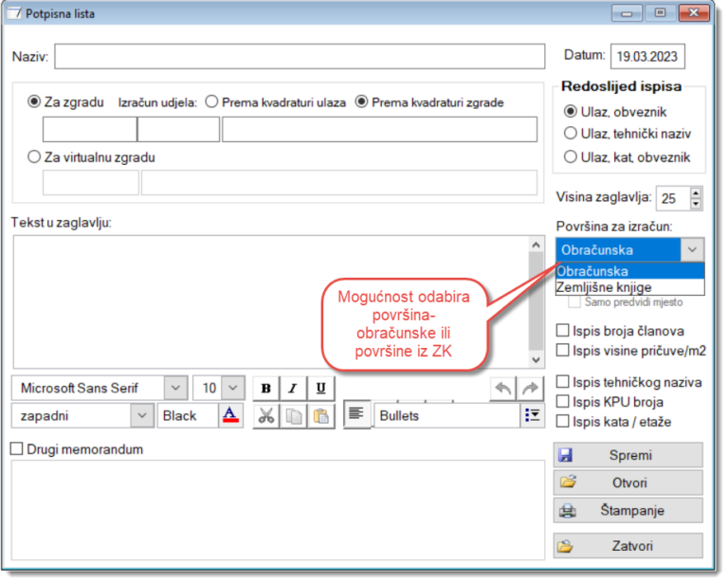Toggle underline formatting button
The height and width of the screenshot is (583, 728).
click(320, 388)
